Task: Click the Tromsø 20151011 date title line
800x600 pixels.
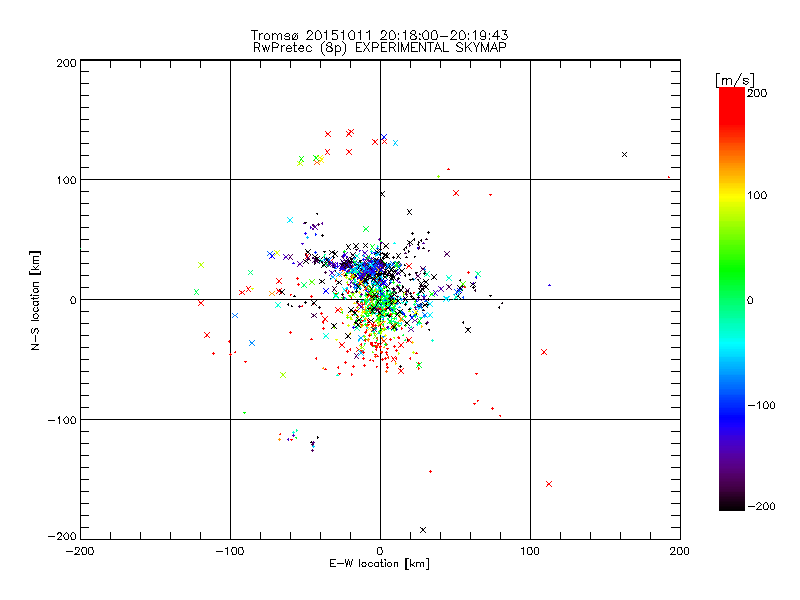Action: [x=379, y=35]
